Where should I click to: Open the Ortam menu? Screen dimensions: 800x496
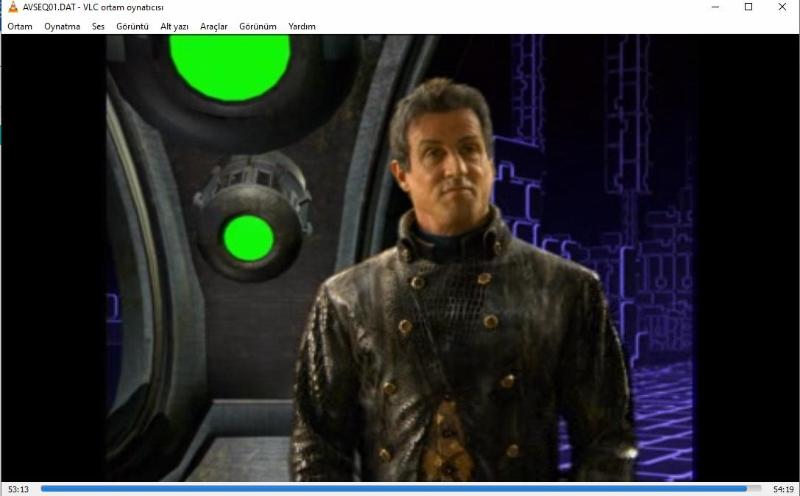tap(20, 26)
